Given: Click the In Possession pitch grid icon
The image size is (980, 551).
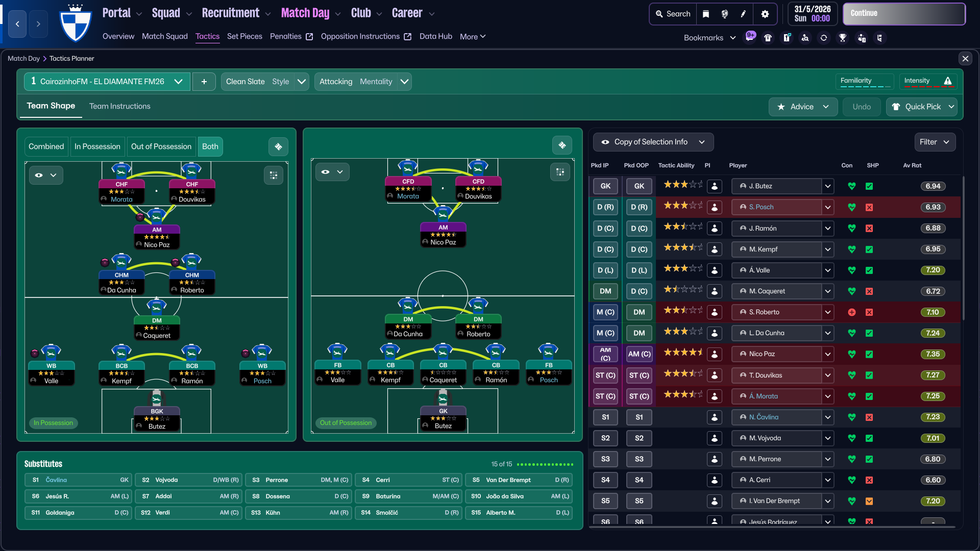Looking at the screenshot, I should pos(274,175).
